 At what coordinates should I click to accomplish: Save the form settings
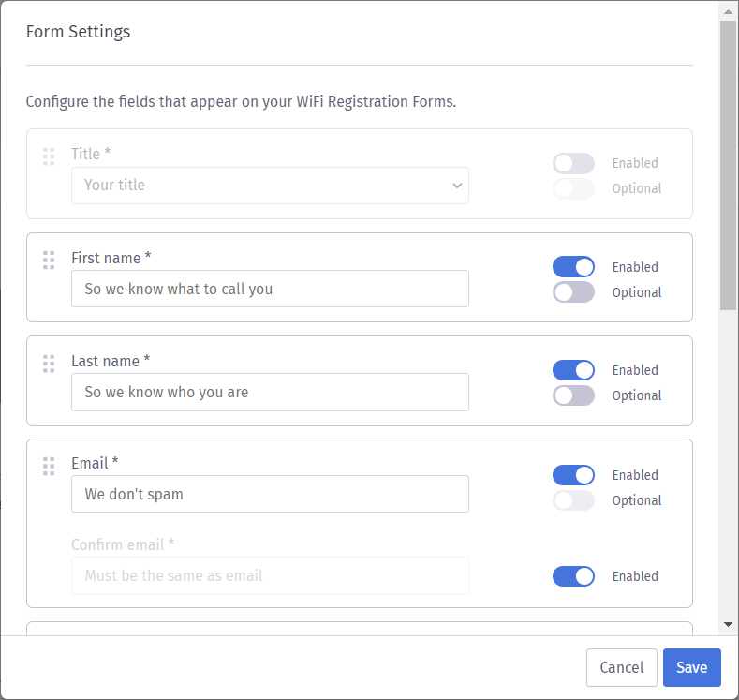point(692,667)
